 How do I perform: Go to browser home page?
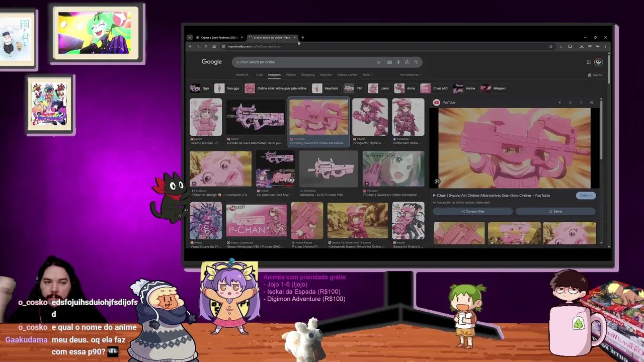(x=214, y=46)
